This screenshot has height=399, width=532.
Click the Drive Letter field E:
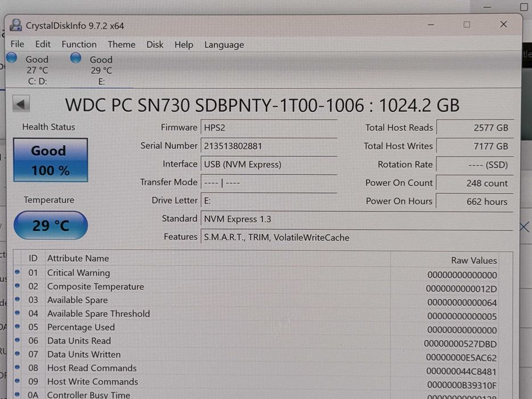(x=269, y=201)
